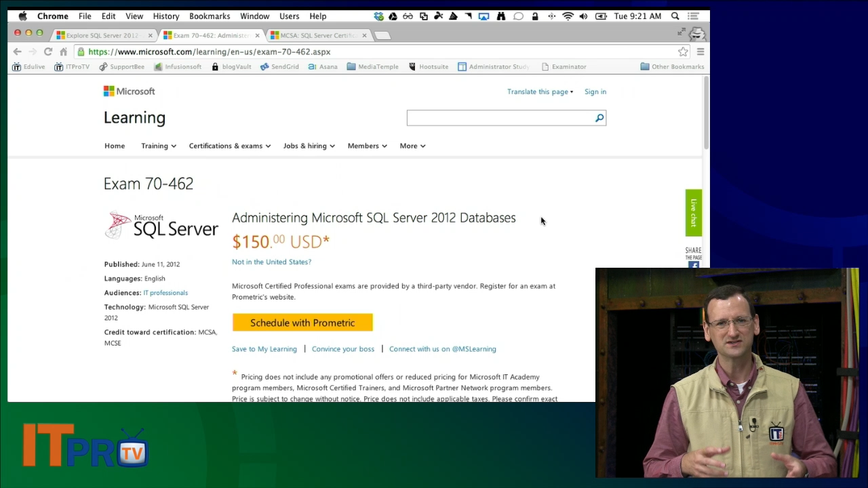The height and width of the screenshot is (488, 868).
Task: Open Notification Center list icon
Action: click(x=692, y=16)
